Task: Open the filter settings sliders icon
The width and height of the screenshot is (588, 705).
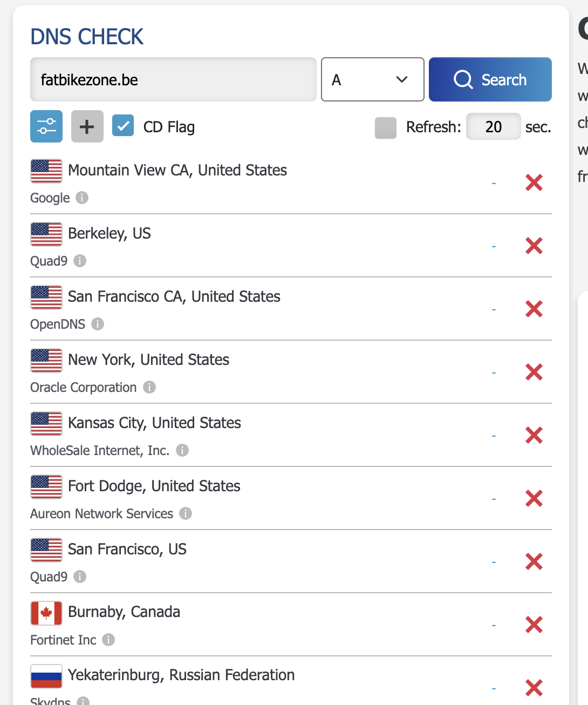Action: (46, 126)
